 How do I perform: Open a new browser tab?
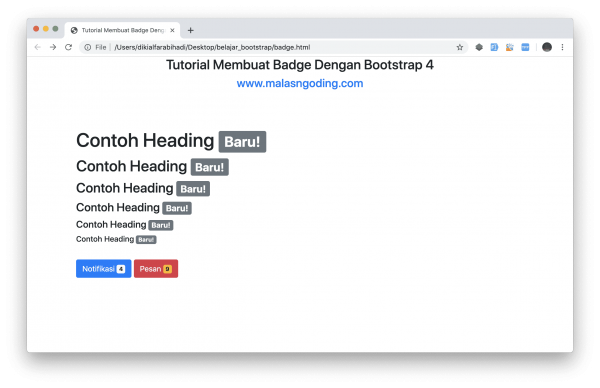tap(191, 30)
